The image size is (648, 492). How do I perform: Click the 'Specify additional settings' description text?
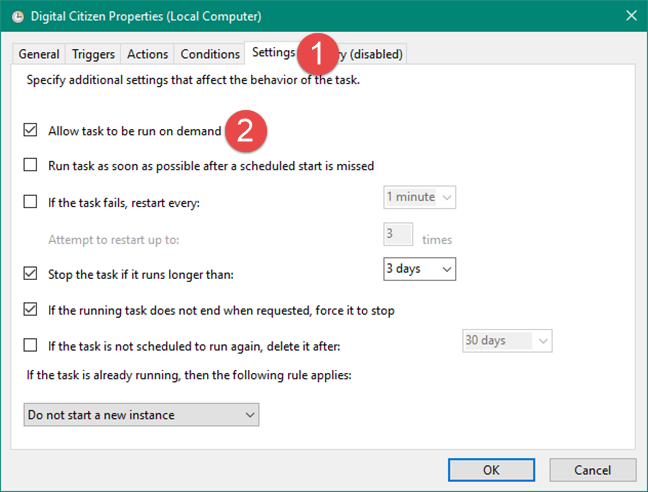193,80
